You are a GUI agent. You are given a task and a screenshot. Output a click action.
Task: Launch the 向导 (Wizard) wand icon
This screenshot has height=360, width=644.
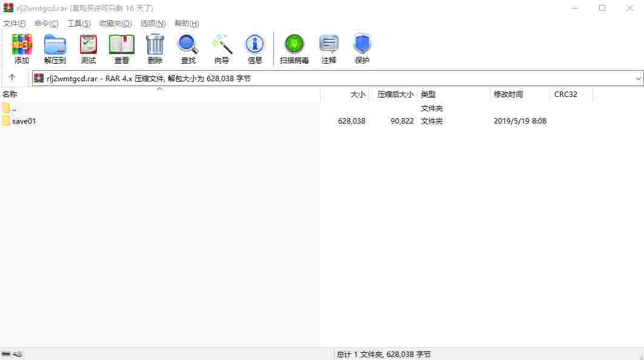[x=222, y=44]
